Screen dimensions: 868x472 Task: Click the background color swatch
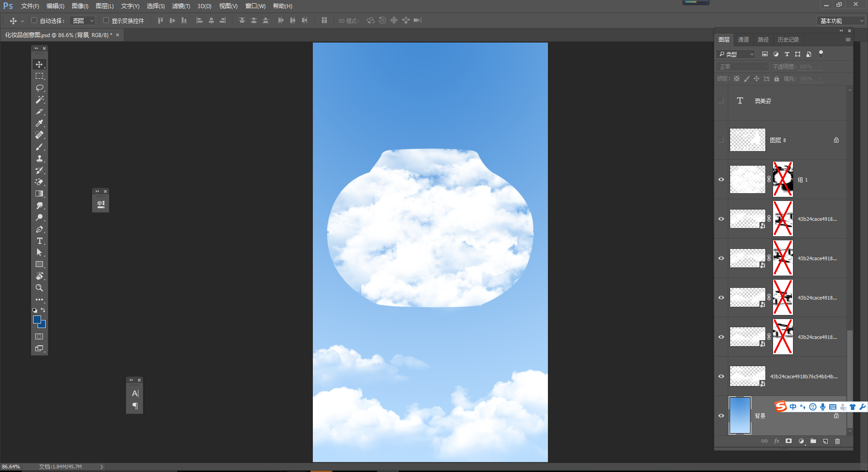click(x=43, y=325)
